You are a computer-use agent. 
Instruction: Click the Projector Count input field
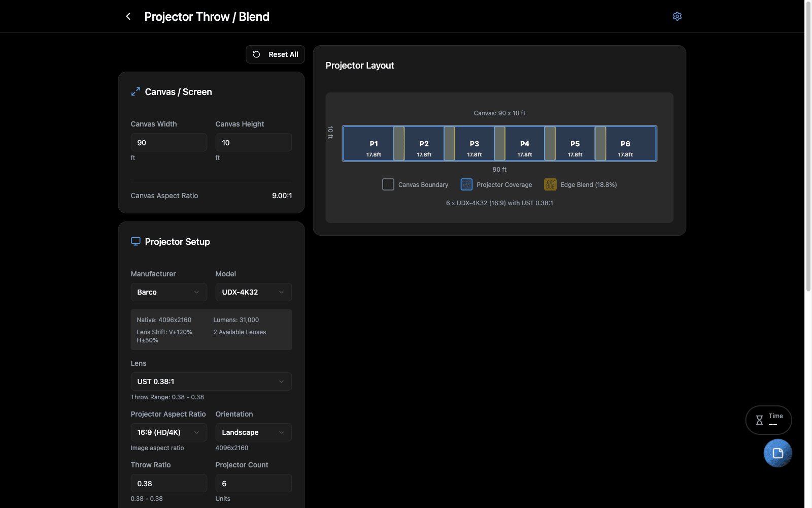[253, 484]
